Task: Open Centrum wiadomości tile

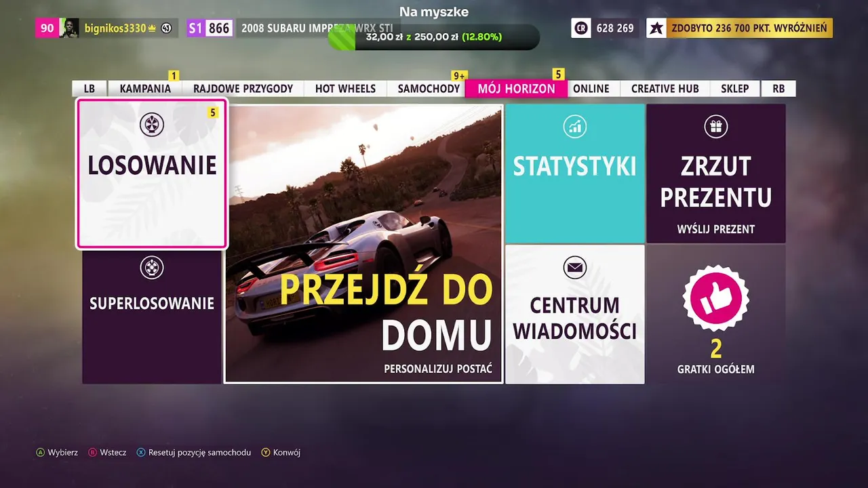Action: pos(575,314)
